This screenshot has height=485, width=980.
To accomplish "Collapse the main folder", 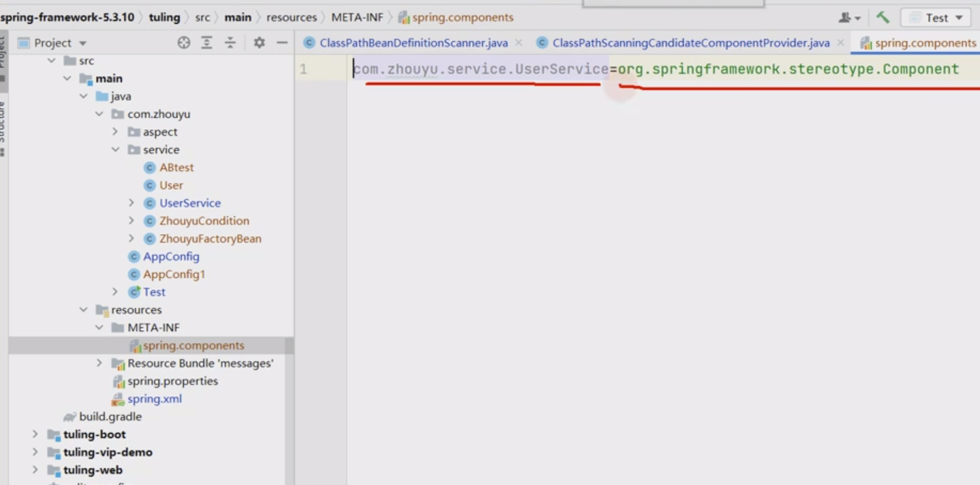I will [67, 78].
